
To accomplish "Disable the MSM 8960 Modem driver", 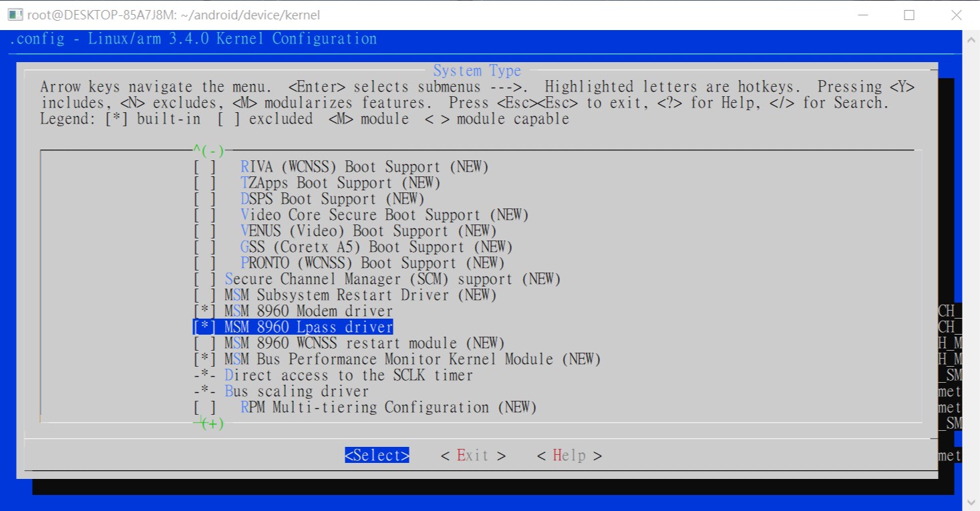I will pyautogui.click(x=205, y=311).
